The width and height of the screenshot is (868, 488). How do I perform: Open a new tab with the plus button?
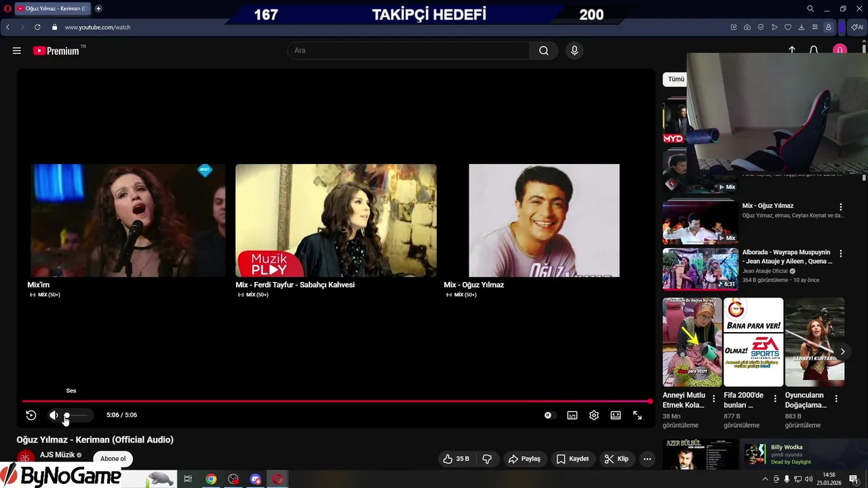(98, 9)
